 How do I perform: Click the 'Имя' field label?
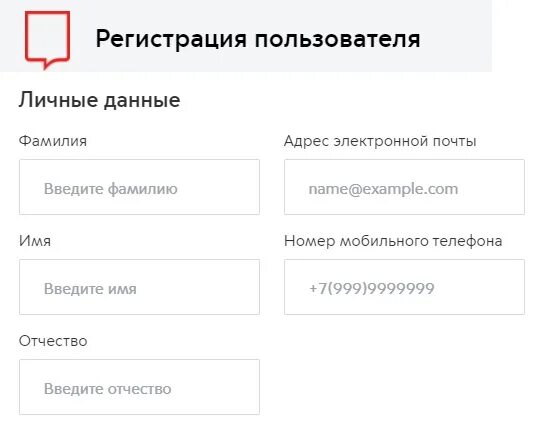click(35, 241)
